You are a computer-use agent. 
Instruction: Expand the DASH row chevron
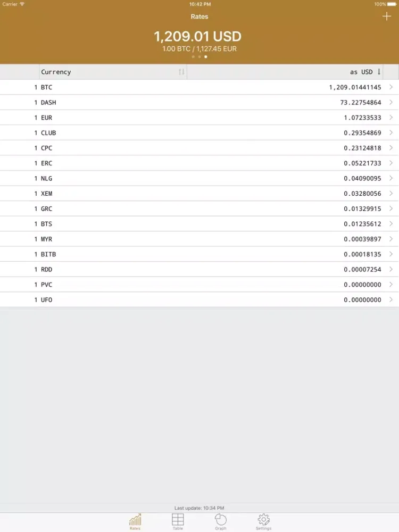click(x=391, y=102)
